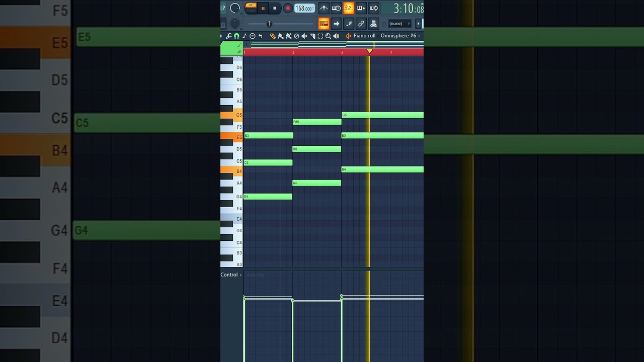Select the playback scrub speaker tool
The image size is (644, 362).
tap(336, 36)
